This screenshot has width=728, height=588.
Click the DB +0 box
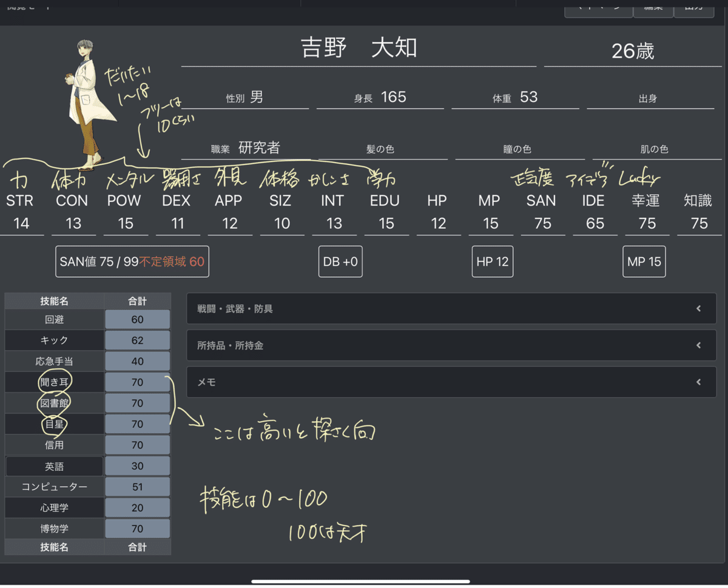tap(340, 262)
